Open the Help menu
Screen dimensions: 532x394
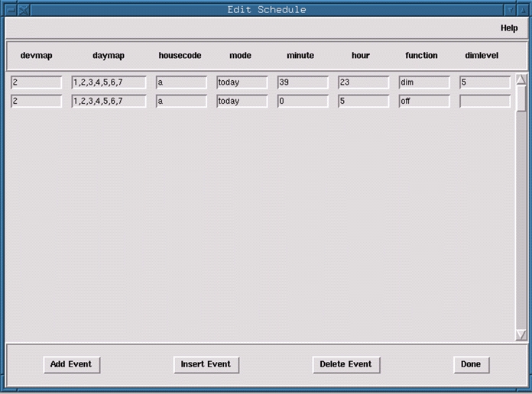coord(509,28)
